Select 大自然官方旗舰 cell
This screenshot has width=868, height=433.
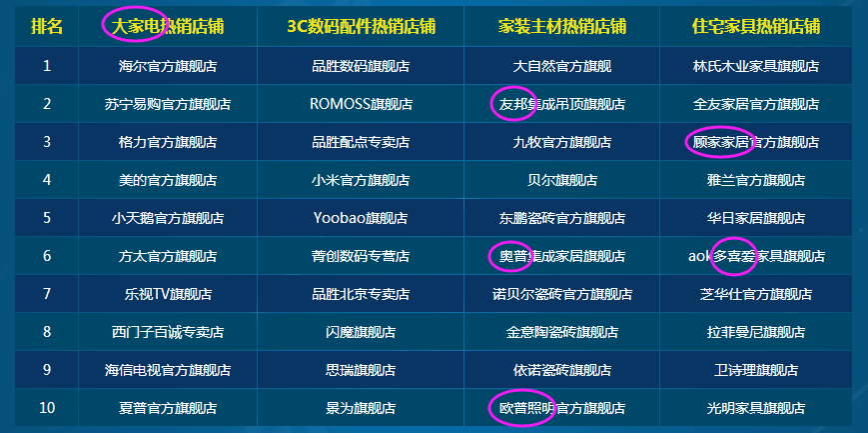pos(562,66)
